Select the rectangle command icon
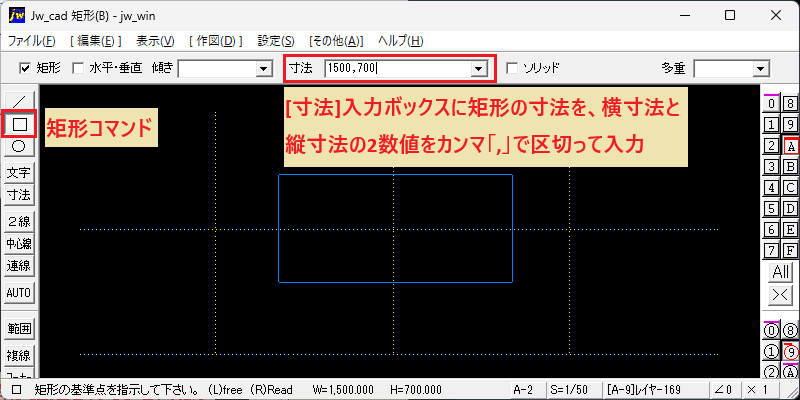Viewport: 800px width, 400px height. point(19,123)
